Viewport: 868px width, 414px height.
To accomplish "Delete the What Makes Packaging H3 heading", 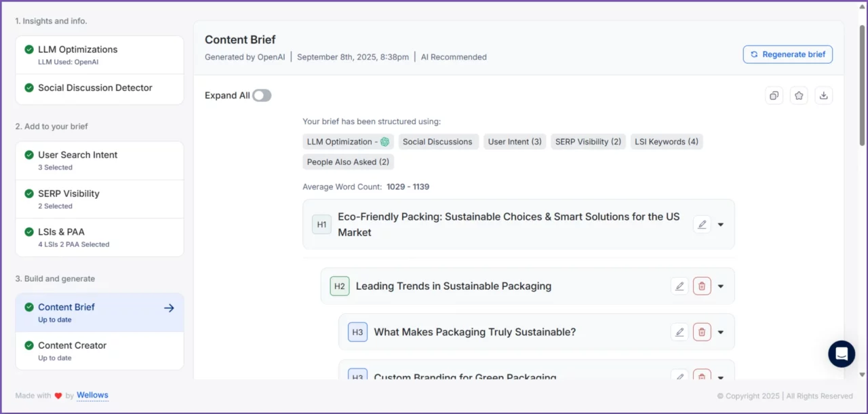I will point(702,333).
